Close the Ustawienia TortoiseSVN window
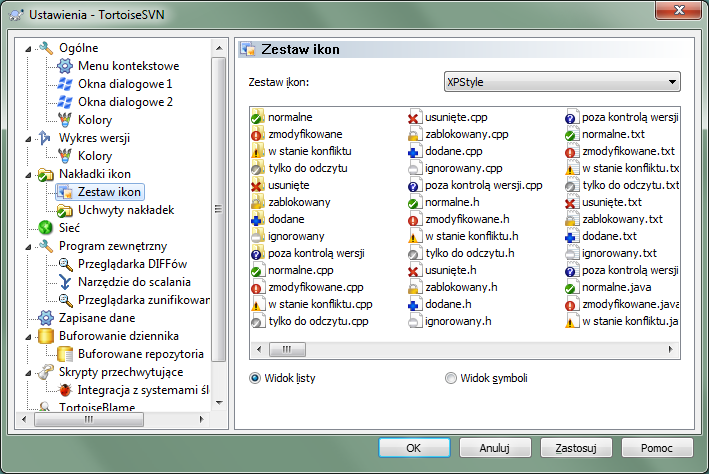Image resolution: width=709 pixels, height=474 pixels. coord(679,10)
